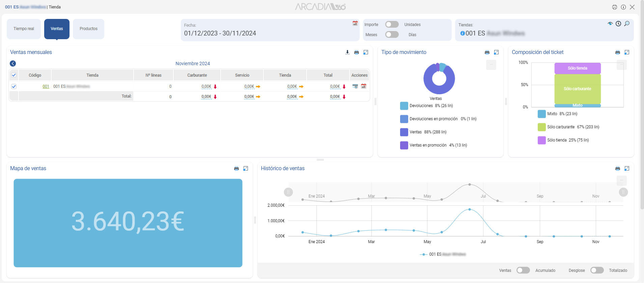
Task: Go to previous month with left arrow
Action: tap(13, 63)
